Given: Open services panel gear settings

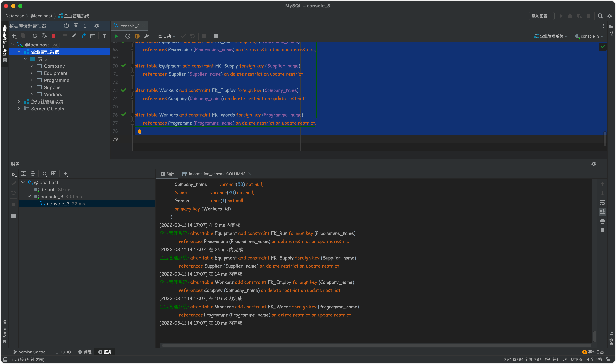Looking at the screenshot, I should point(593,164).
